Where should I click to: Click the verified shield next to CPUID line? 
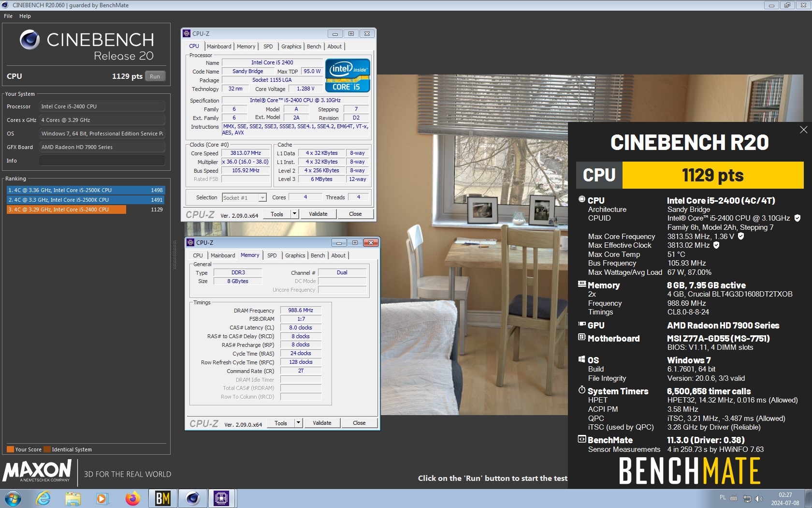tap(797, 218)
